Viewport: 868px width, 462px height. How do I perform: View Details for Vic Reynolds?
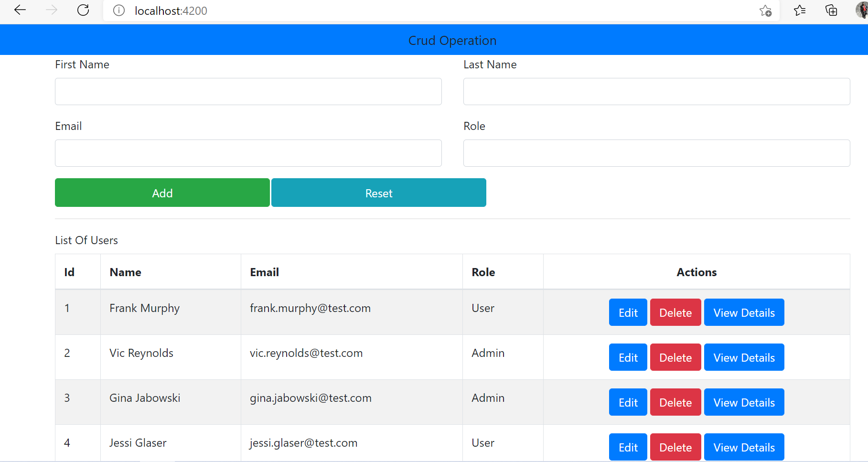tap(744, 357)
